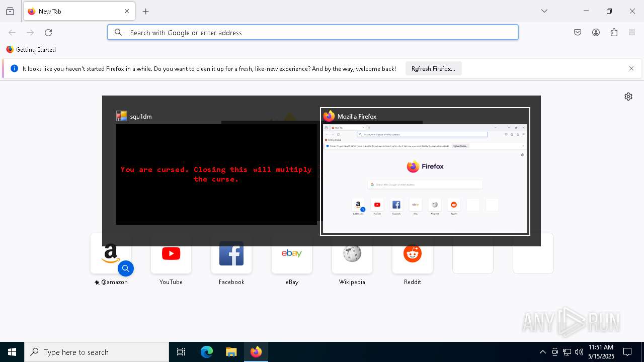Open the eBay shortcut tile
The height and width of the screenshot is (362, 644).
[x=292, y=253]
